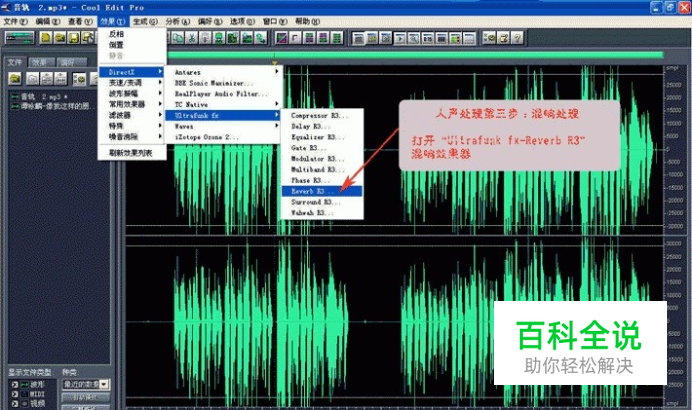The height and width of the screenshot is (410, 692).
Task: Open the 文件 menu in menu bar
Action: pos(15,21)
